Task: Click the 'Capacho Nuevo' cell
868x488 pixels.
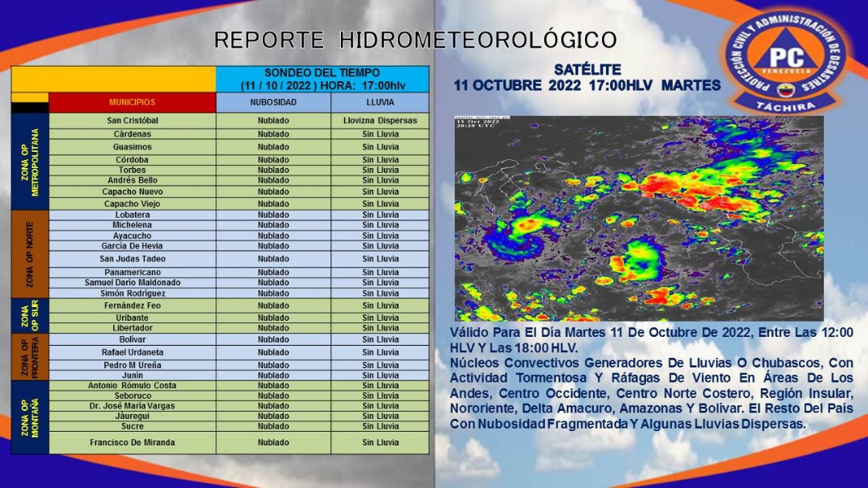Action: click(x=133, y=191)
